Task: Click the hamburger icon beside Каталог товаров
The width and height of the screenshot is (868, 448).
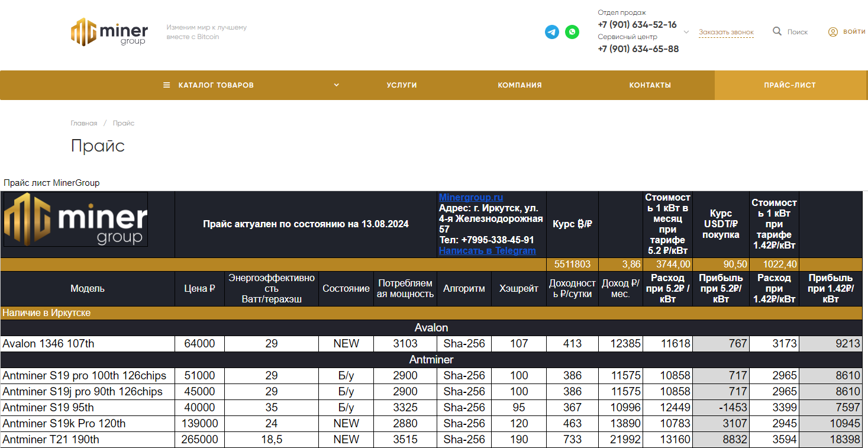Action: (x=167, y=85)
